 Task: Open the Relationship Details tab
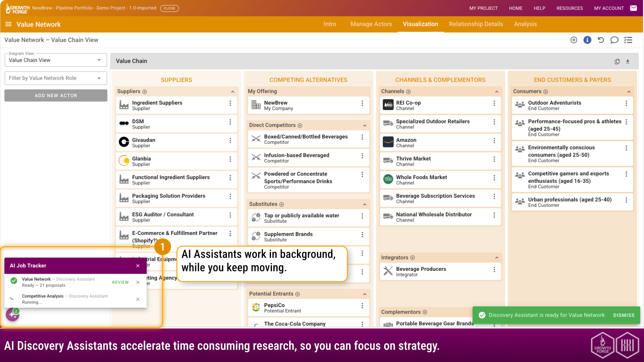(x=476, y=24)
